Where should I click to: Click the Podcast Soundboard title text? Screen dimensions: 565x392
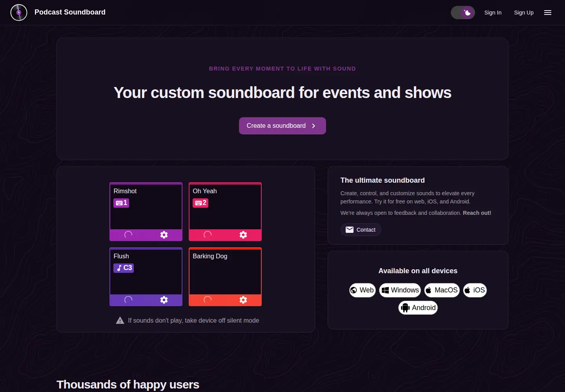pyautogui.click(x=70, y=12)
